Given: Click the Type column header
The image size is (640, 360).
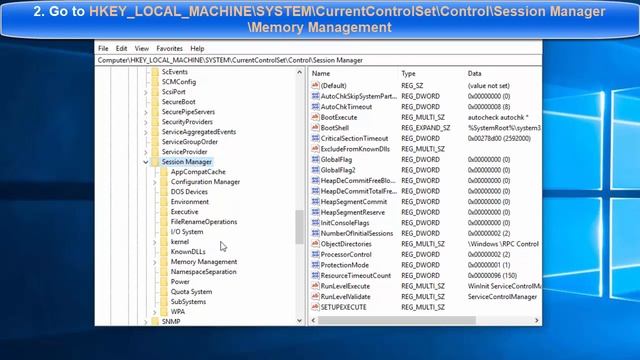Looking at the screenshot, I should 408,73.
